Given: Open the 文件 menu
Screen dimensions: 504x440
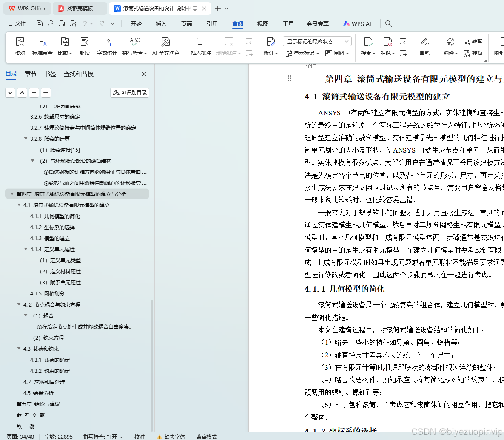Looking at the screenshot, I should point(17,23).
